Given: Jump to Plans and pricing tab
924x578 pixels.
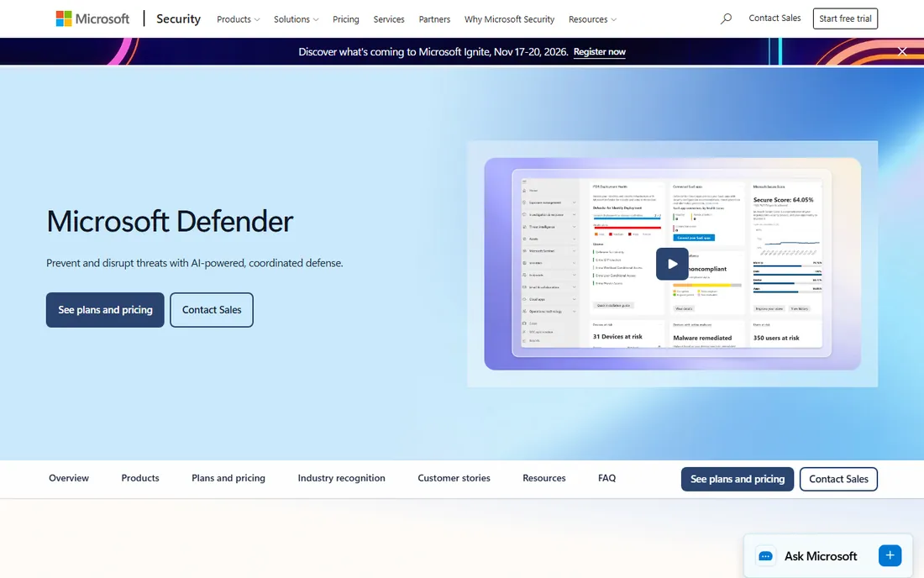Looking at the screenshot, I should point(228,478).
